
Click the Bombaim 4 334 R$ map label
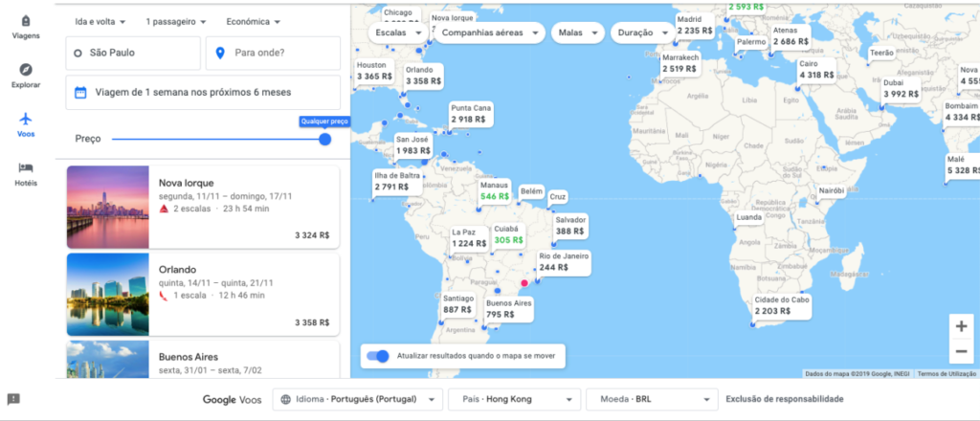pos(961,112)
